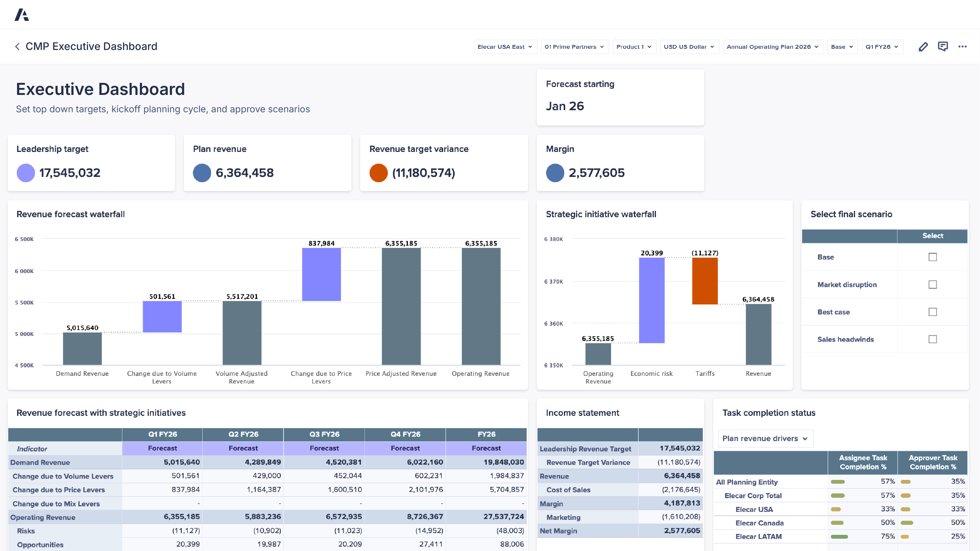Open the comments icon in the toolbar

(x=943, y=46)
